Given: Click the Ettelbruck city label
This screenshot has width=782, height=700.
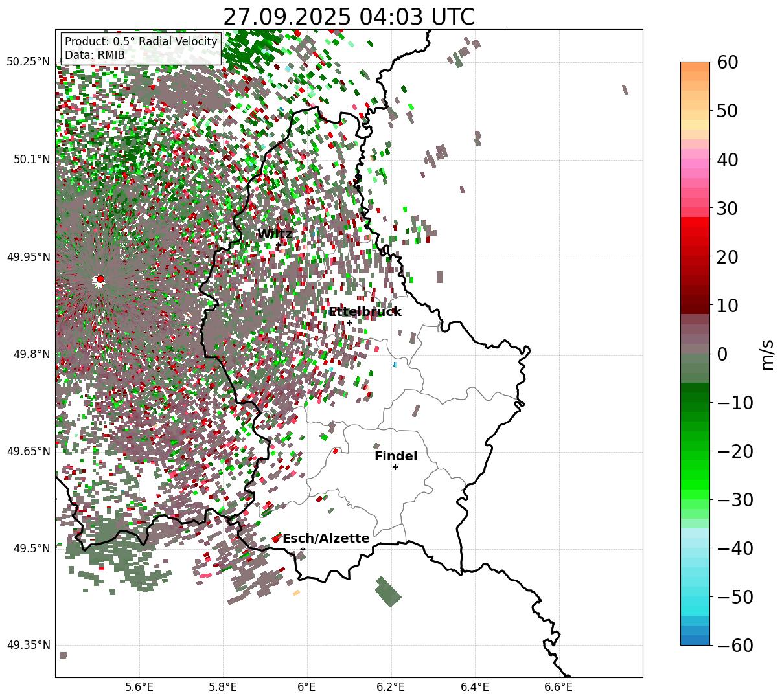Looking at the screenshot, I should (x=365, y=312).
